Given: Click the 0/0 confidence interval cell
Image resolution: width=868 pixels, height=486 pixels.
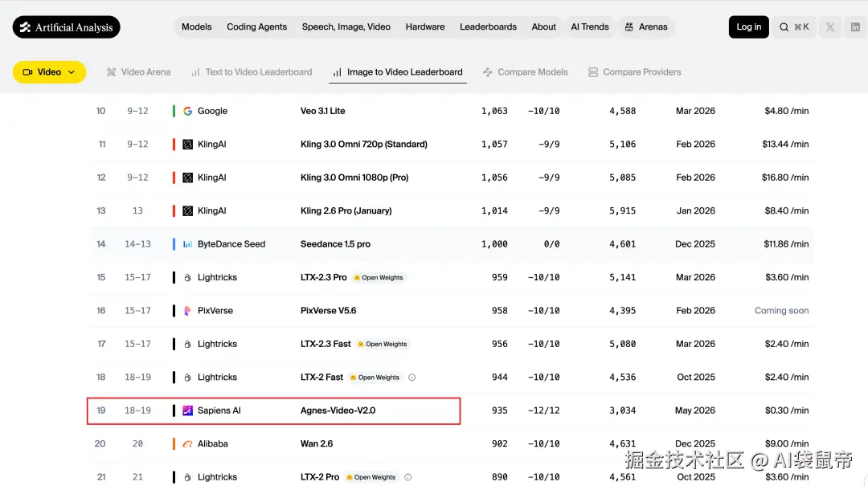Looking at the screenshot, I should tap(551, 244).
